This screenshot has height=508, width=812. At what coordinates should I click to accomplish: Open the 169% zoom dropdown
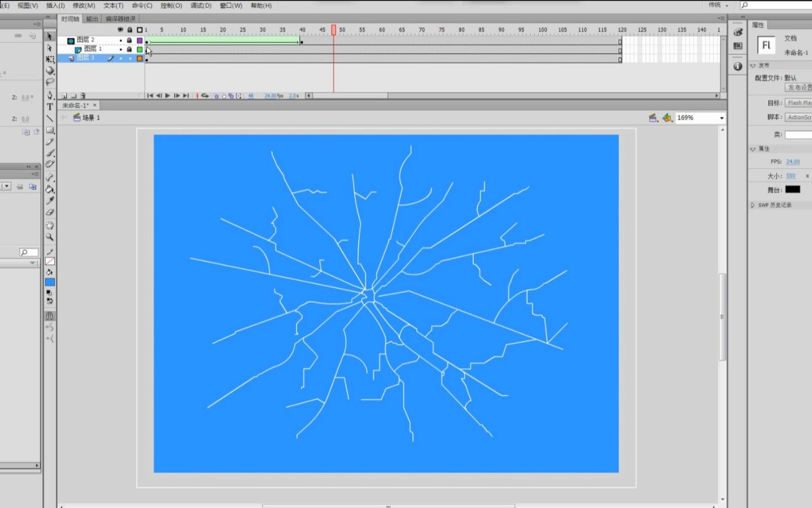[x=721, y=118]
